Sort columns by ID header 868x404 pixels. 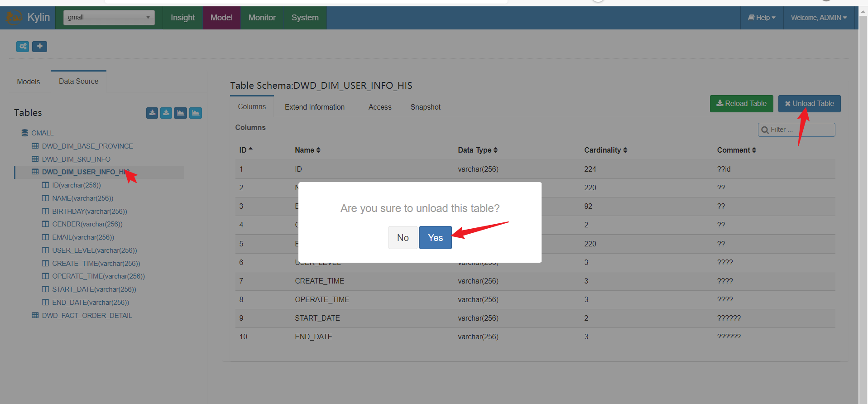246,150
